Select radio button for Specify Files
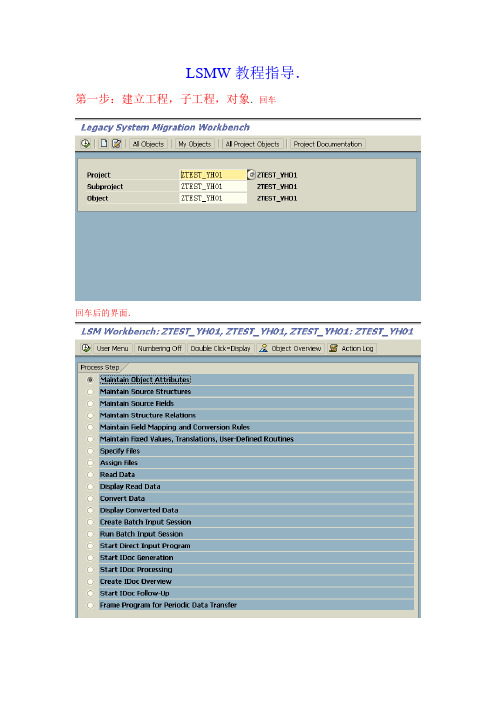 coord(90,451)
